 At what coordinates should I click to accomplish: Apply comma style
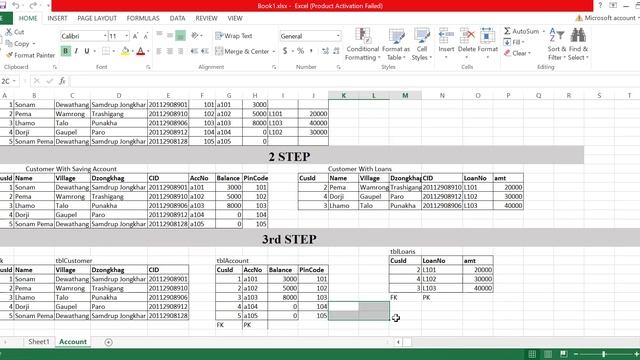311,51
